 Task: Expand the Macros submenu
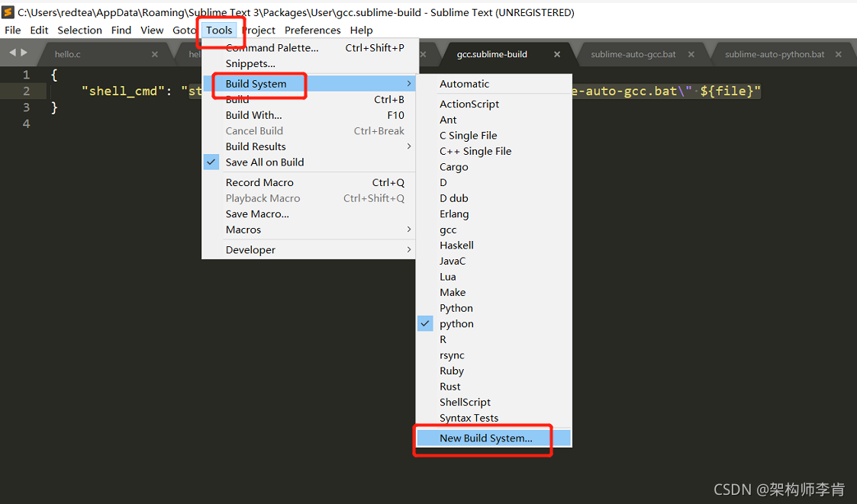pyautogui.click(x=309, y=230)
